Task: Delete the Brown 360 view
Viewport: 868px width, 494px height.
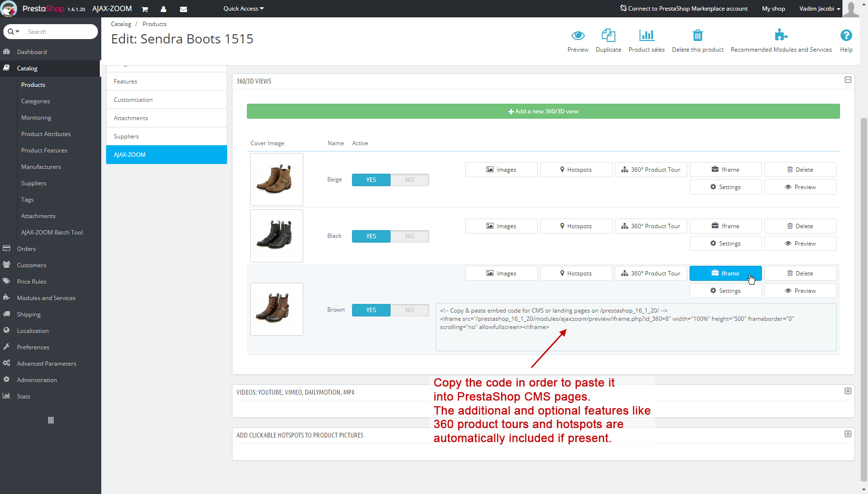Action: coord(800,274)
